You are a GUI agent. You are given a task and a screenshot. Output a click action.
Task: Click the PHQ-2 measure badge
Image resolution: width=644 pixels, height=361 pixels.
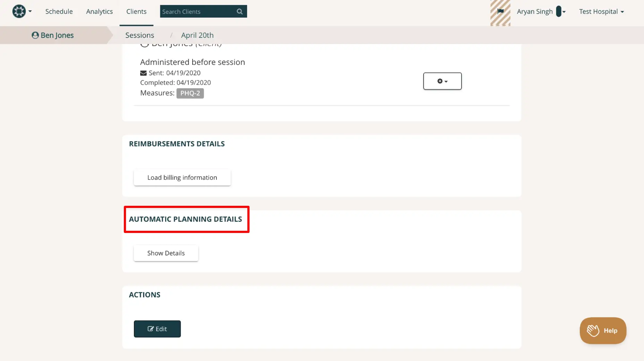[x=190, y=93]
